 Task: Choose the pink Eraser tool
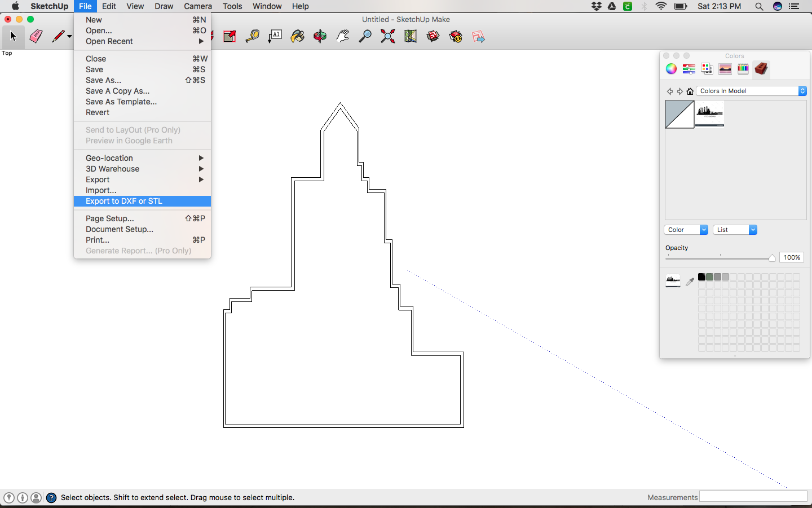pyautogui.click(x=36, y=37)
